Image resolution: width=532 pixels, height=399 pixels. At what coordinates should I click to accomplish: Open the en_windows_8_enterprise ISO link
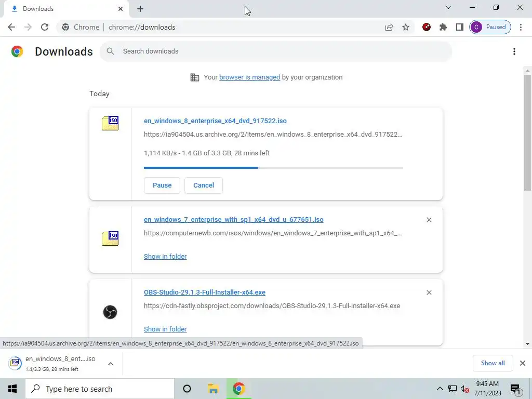(x=215, y=121)
